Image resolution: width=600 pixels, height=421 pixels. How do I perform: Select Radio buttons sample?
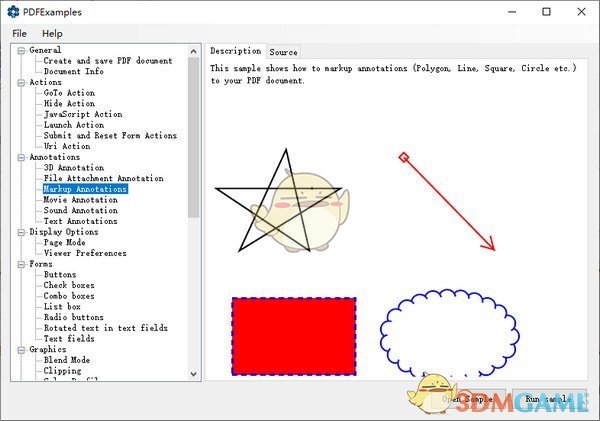(73, 317)
